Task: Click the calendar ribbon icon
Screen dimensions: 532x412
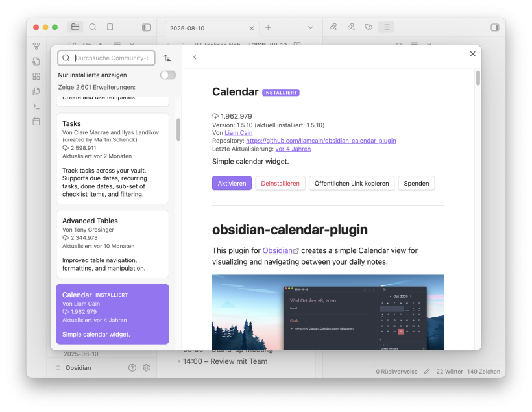Action: coord(36,121)
